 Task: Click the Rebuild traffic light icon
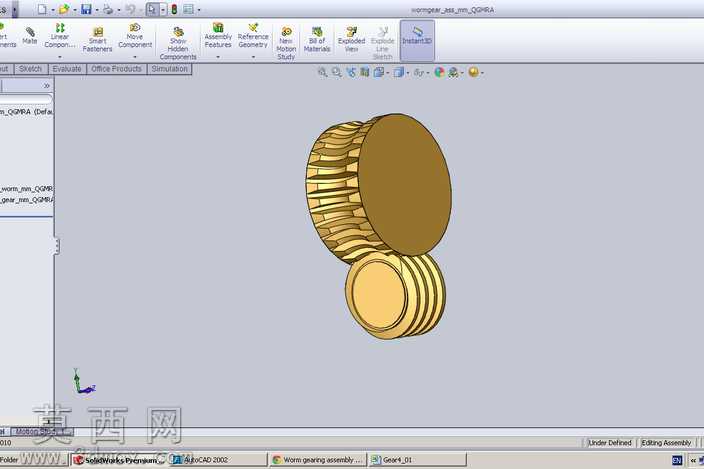point(174,9)
